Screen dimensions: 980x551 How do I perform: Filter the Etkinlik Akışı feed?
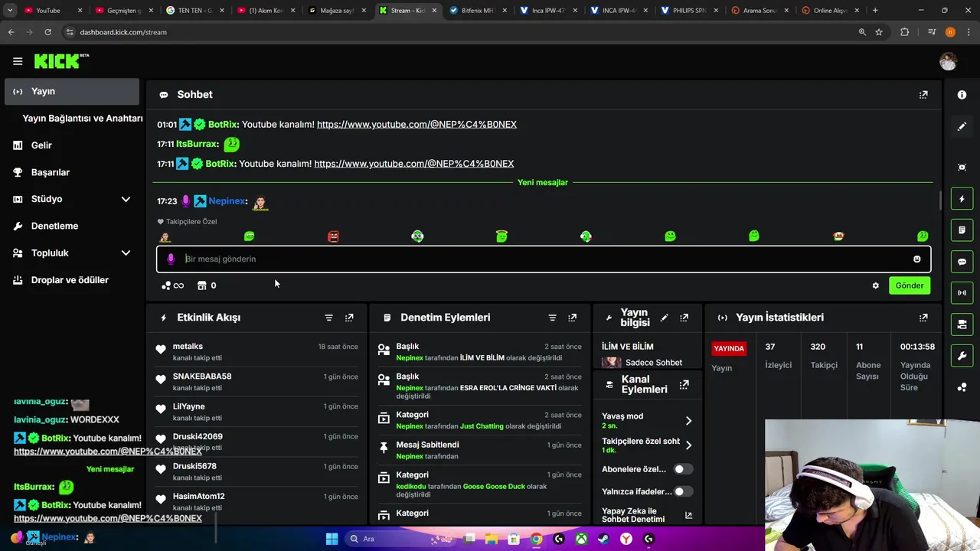click(328, 318)
